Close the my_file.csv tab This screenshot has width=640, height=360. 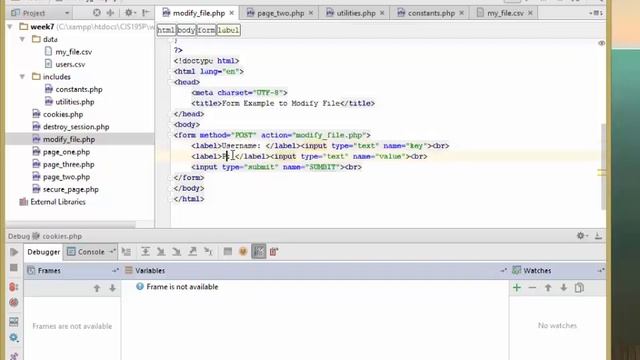tap(530, 13)
